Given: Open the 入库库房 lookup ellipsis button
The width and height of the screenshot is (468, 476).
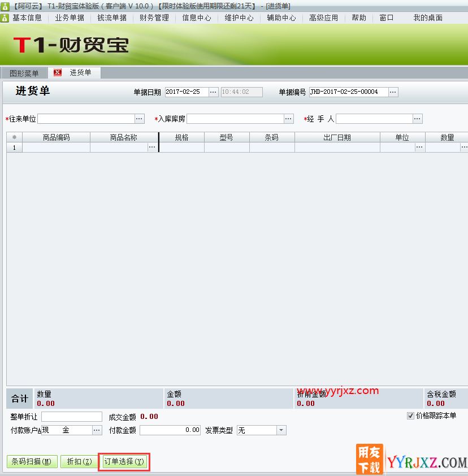Looking at the screenshot, I should point(289,119).
